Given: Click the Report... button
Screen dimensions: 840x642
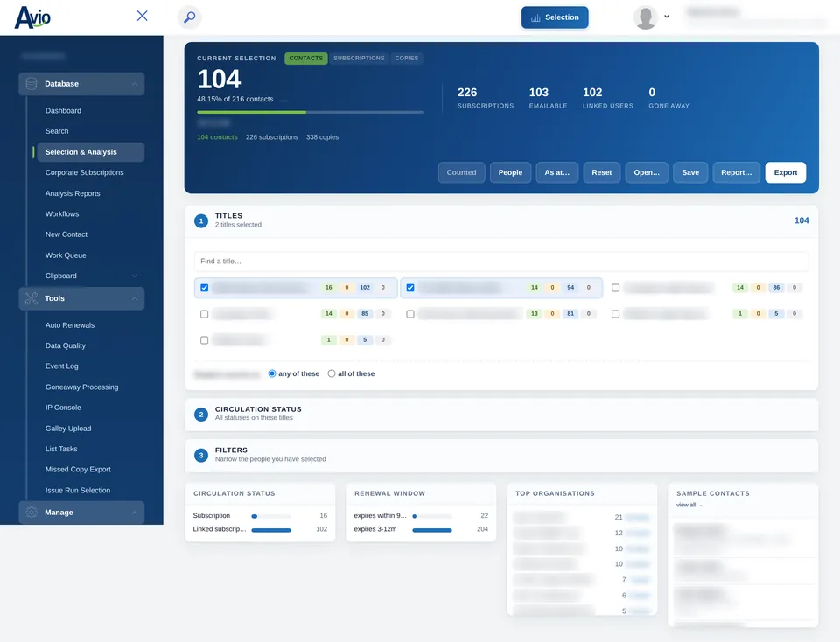Looking at the screenshot, I should click(x=736, y=172).
